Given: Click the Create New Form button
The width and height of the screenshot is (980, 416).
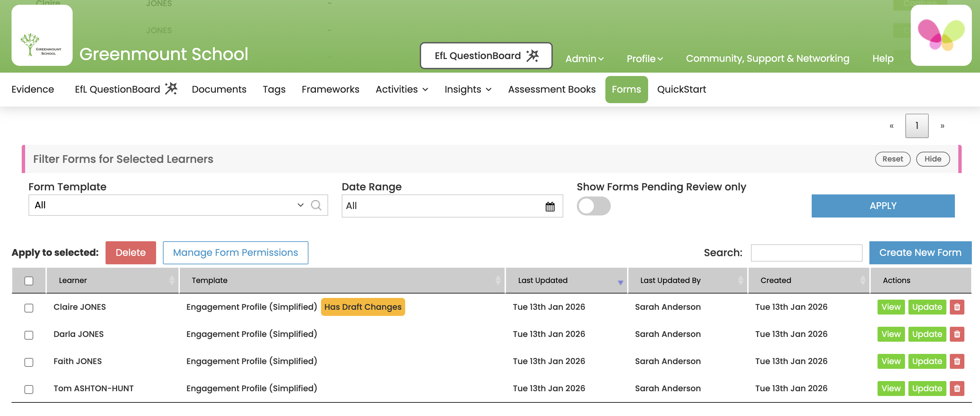Looking at the screenshot, I should pyautogui.click(x=920, y=252).
